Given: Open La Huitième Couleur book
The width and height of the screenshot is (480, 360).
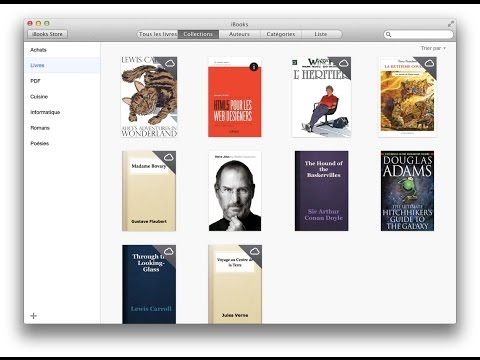Looking at the screenshot, I should pyautogui.click(x=407, y=97).
